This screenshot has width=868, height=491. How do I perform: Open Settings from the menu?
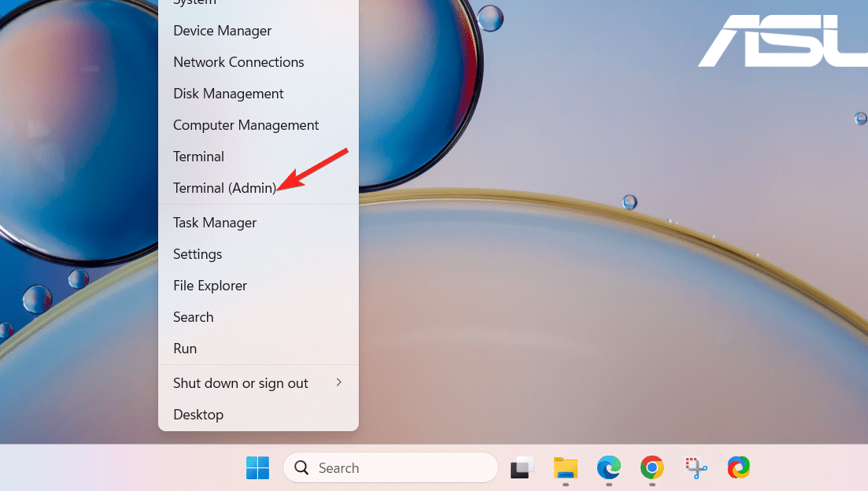coord(198,254)
